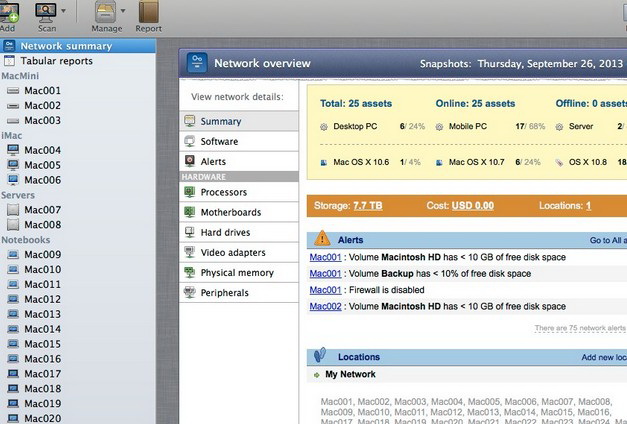Click the Motherboards icon
Viewport: 627px width, 424px height.
(x=190, y=212)
